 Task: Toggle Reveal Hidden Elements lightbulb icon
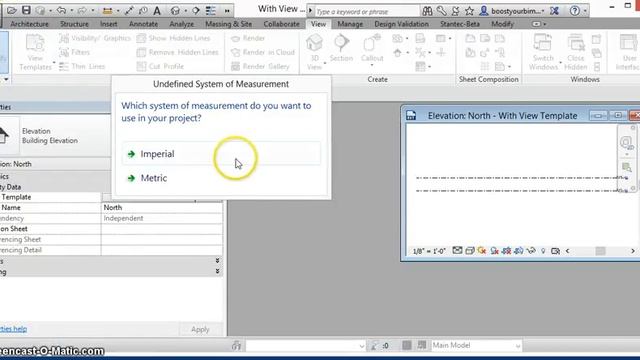click(x=543, y=251)
